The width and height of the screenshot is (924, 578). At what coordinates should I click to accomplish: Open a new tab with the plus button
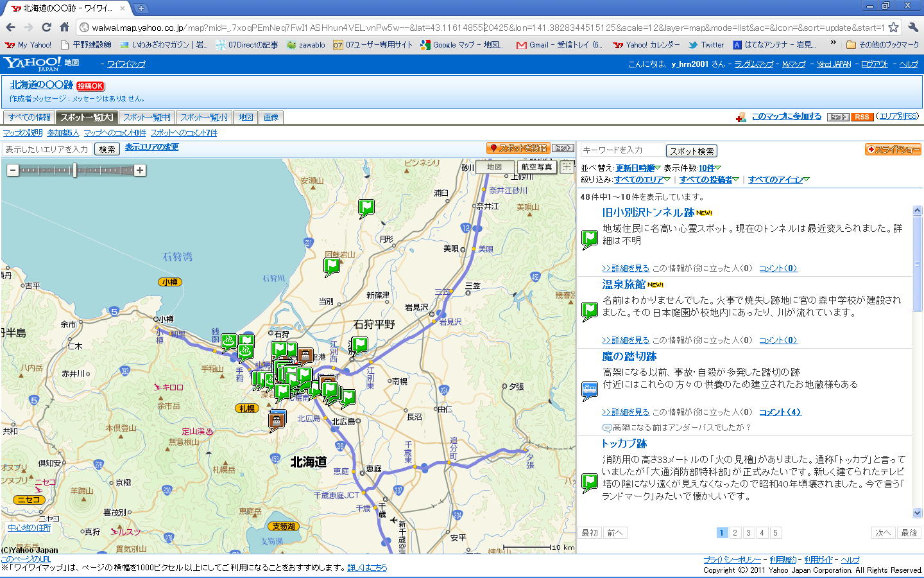point(141,8)
